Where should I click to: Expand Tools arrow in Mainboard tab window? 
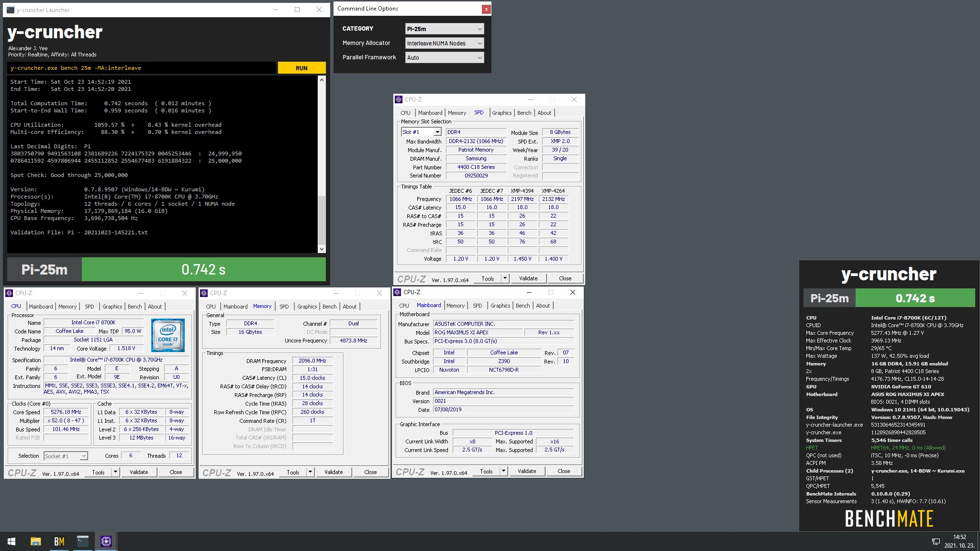tap(503, 471)
